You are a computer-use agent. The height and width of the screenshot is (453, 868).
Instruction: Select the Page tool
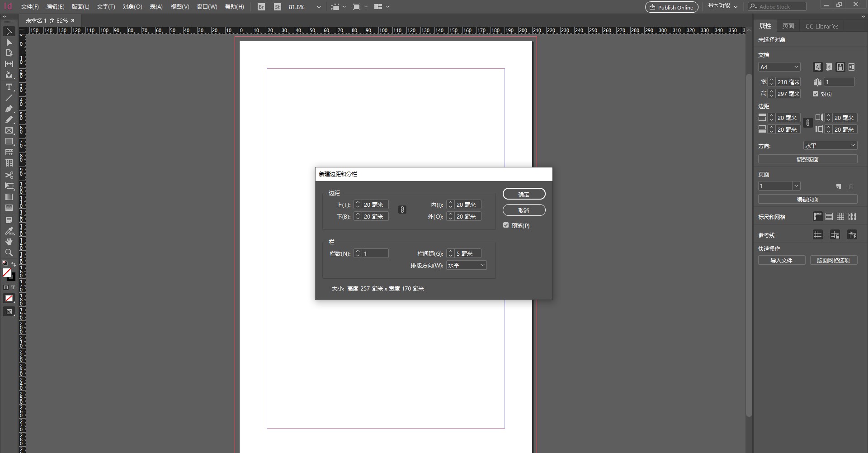9,53
